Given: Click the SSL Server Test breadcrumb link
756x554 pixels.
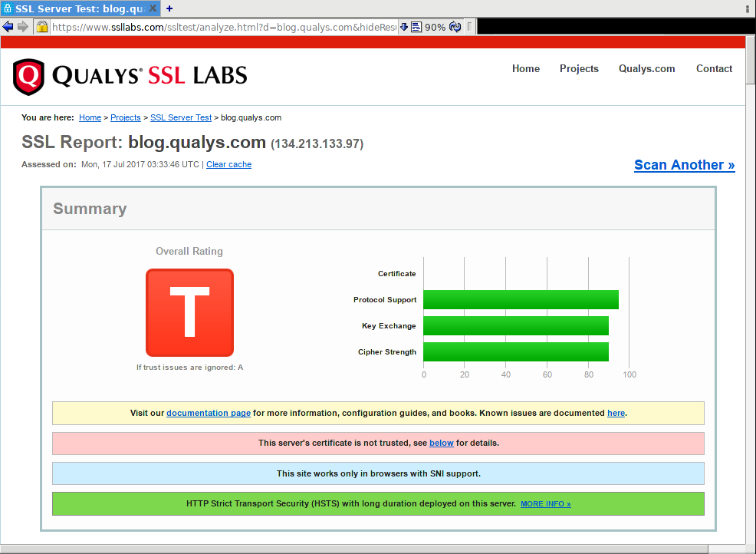Looking at the screenshot, I should click(181, 117).
